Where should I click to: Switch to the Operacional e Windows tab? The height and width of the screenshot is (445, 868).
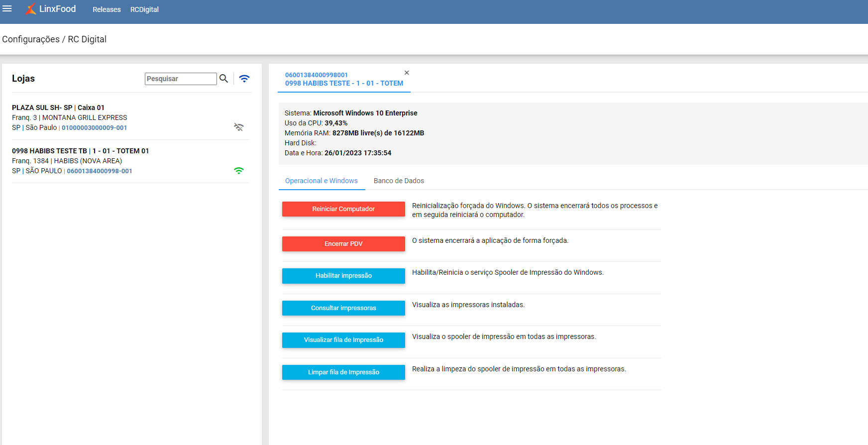pos(322,181)
